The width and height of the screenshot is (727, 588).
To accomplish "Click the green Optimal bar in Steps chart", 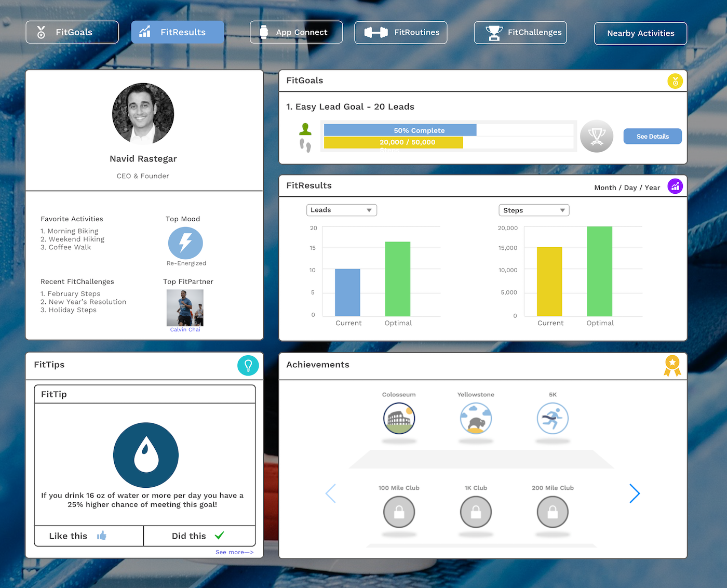I will coord(600,271).
